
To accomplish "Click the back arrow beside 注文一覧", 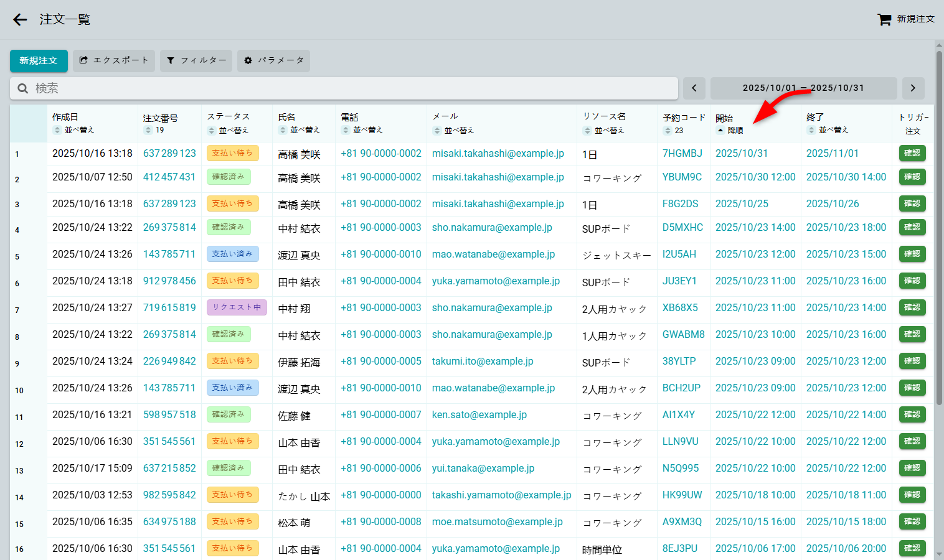I will click(x=20, y=20).
